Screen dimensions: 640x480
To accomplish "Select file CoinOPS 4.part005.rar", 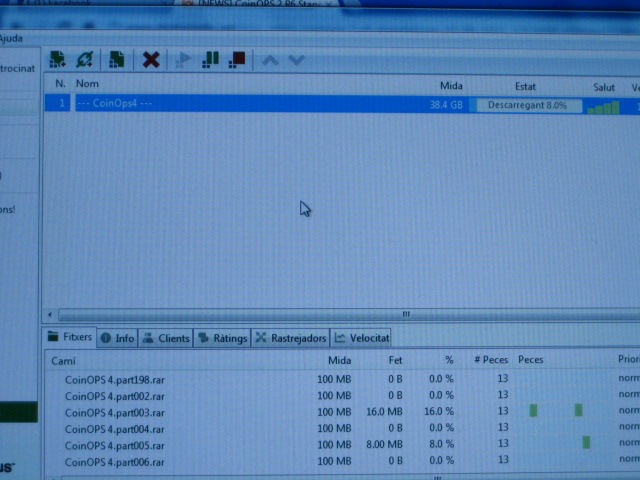I will tap(115, 446).
